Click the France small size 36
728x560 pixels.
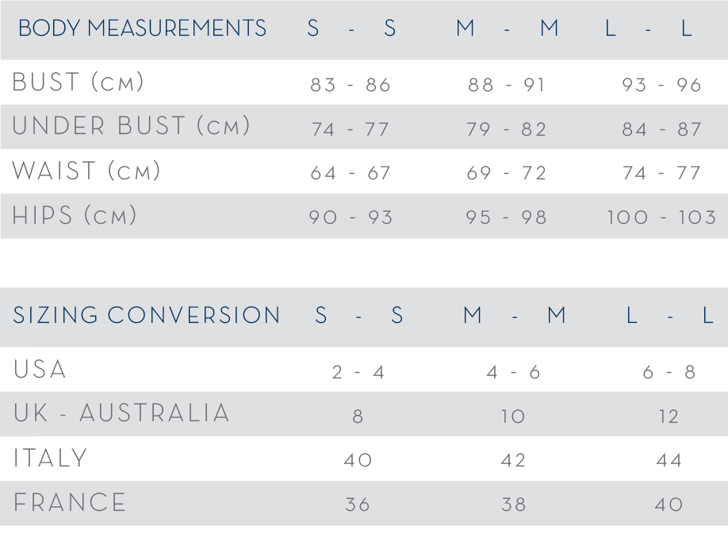tap(358, 504)
